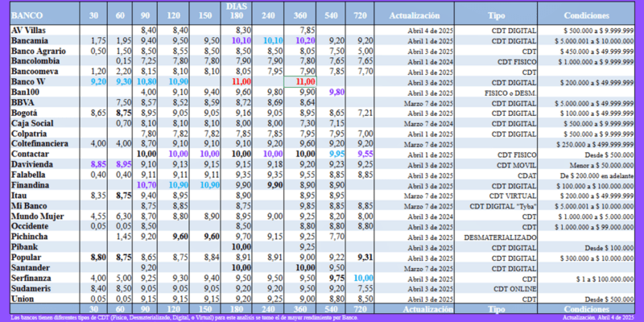Screen dimensions: 644x322
Task: Select the '$ 250.000 a $ 499.999.999' condition
Action: [x=595, y=145]
